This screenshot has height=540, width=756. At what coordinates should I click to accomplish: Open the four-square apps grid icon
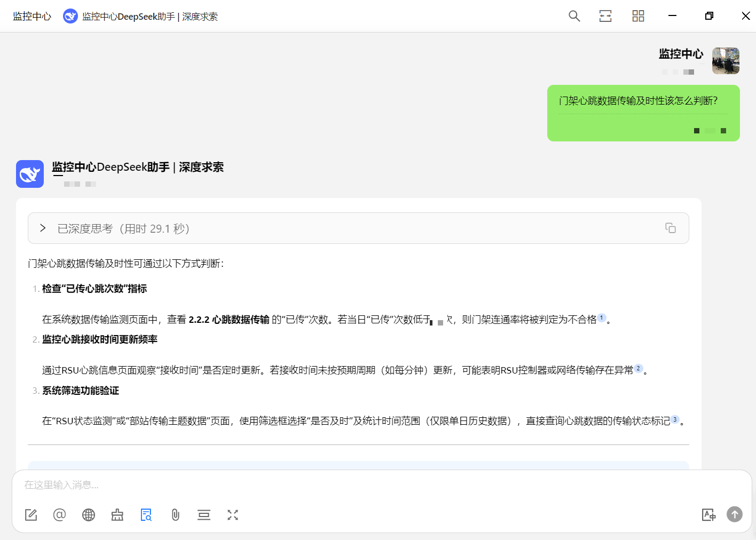click(x=638, y=16)
